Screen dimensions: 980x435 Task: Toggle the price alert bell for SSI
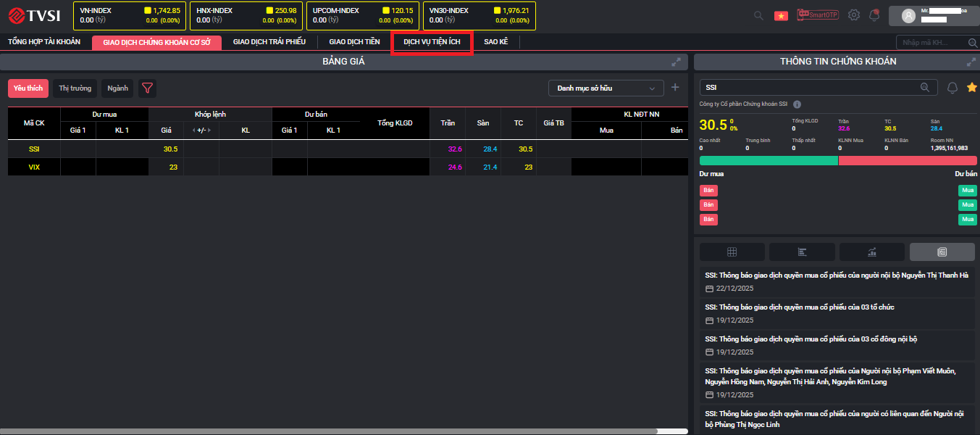point(952,88)
